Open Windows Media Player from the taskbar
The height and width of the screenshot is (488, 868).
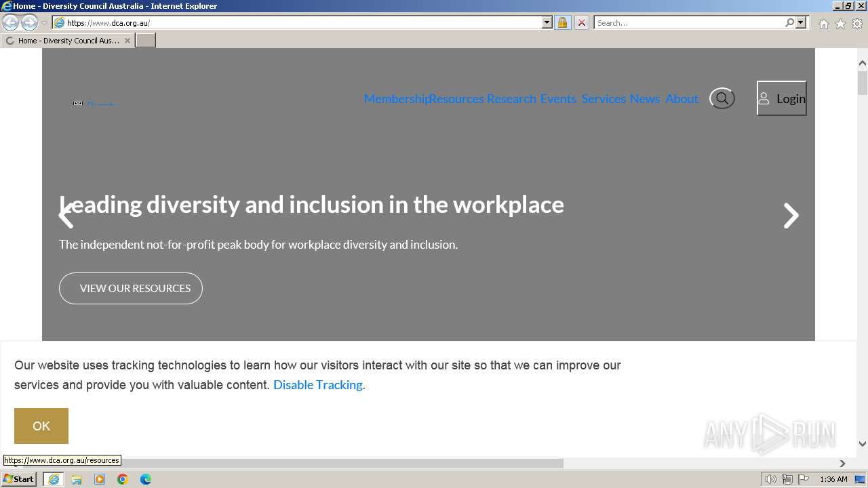point(100,479)
